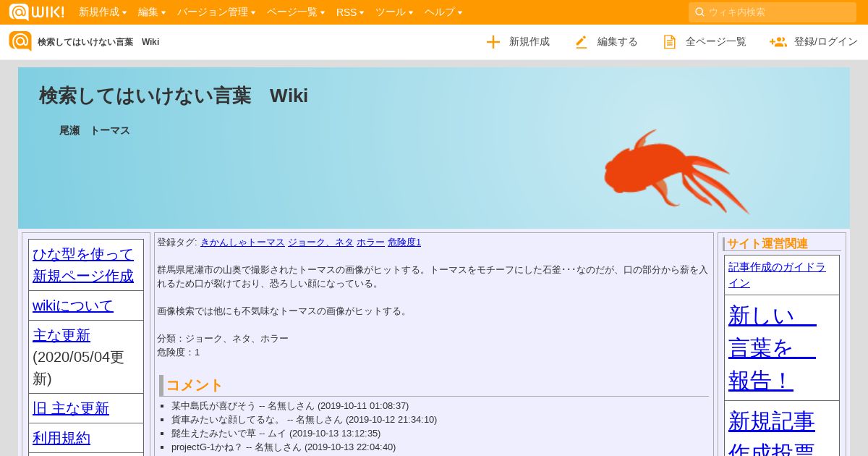This screenshot has height=456, width=868.
Task: Click 全ページ一覧 label in toolbar
Action: pyautogui.click(x=716, y=42)
